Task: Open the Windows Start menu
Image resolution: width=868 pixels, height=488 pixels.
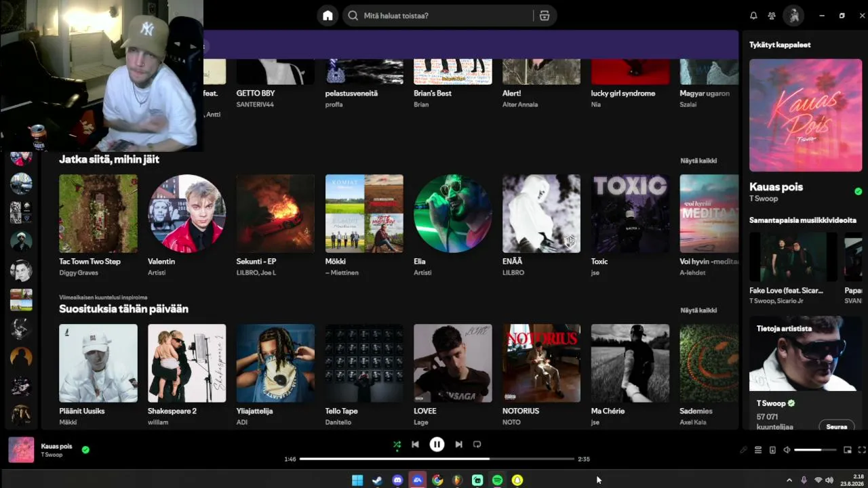Action: click(x=357, y=481)
